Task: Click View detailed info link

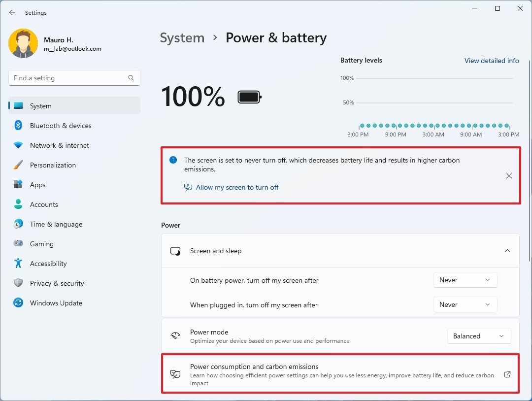Action: [491, 61]
